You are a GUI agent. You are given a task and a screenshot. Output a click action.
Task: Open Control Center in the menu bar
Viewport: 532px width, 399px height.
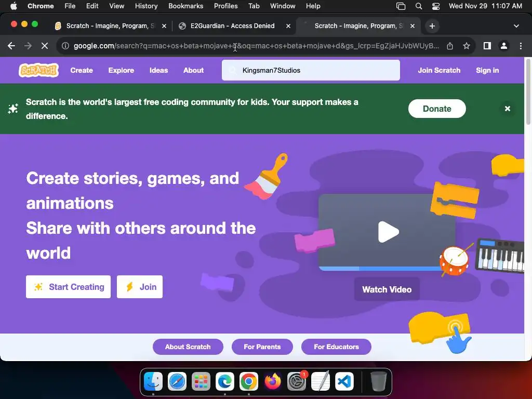pyautogui.click(x=436, y=6)
